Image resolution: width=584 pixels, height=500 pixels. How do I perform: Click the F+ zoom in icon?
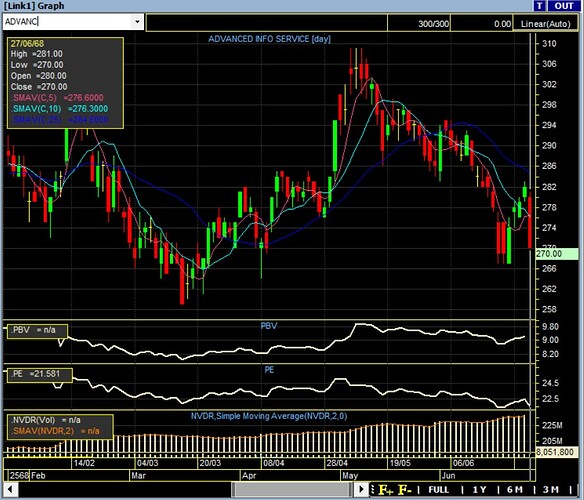385,490
